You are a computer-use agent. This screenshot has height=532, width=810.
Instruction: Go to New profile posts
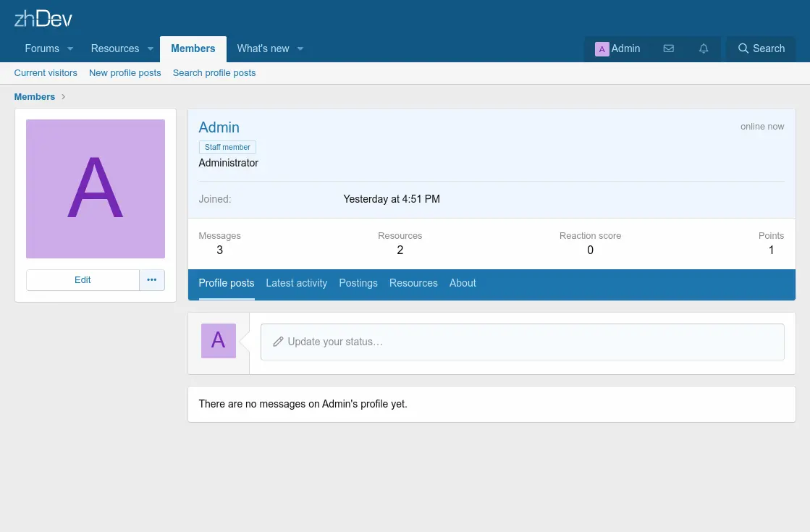click(125, 73)
